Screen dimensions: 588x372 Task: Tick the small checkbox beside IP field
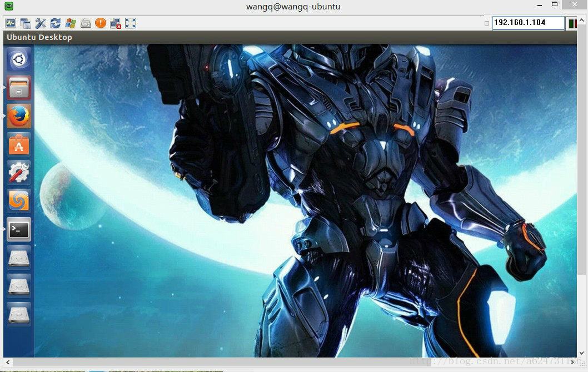487,23
